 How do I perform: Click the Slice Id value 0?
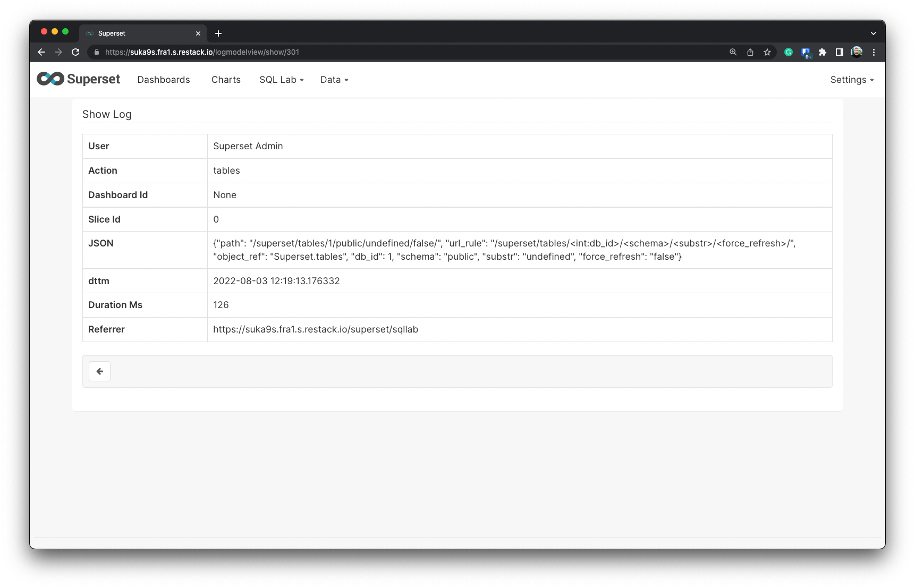[x=216, y=219]
